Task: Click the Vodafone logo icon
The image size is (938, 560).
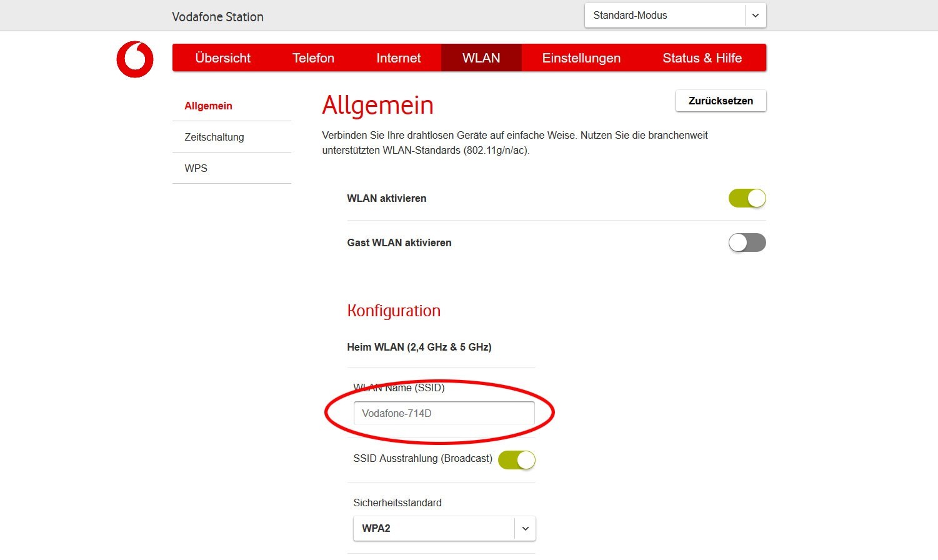Action: click(135, 59)
